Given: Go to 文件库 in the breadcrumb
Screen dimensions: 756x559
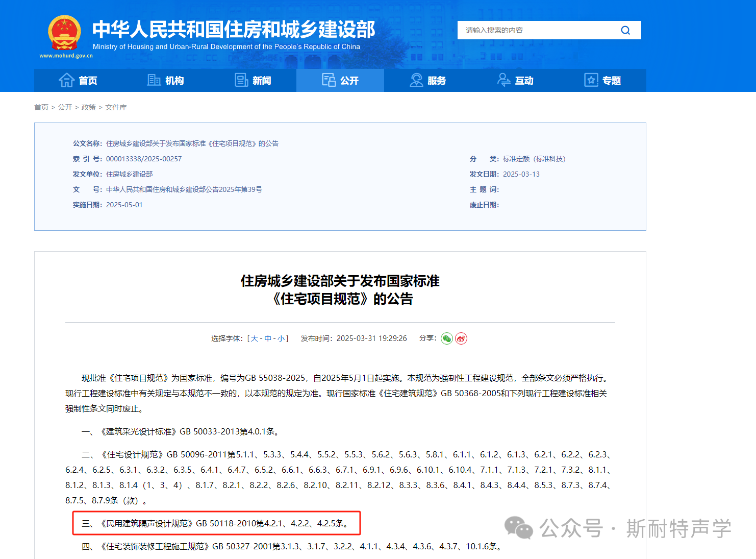Looking at the screenshot, I should (116, 107).
